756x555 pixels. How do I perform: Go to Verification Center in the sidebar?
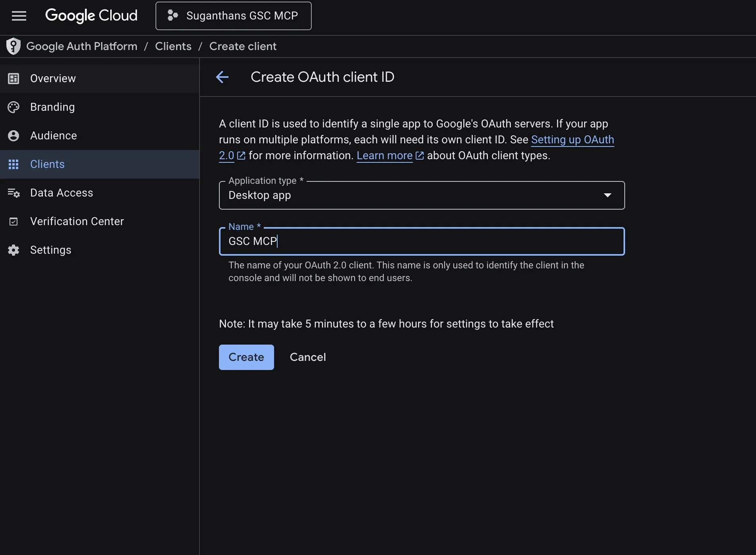tap(77, 222)
